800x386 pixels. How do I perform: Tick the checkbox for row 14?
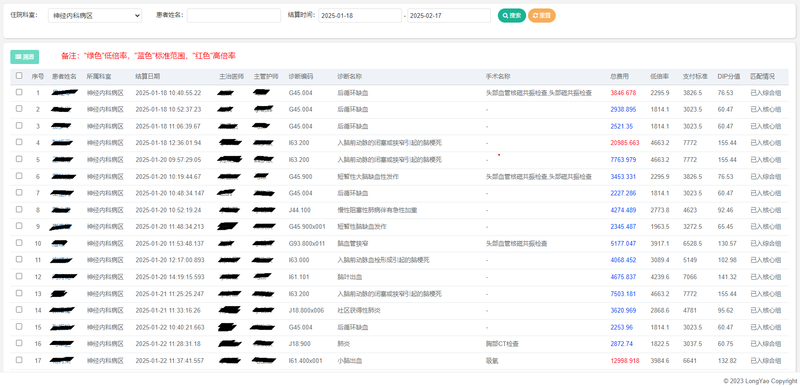point(19,310)
